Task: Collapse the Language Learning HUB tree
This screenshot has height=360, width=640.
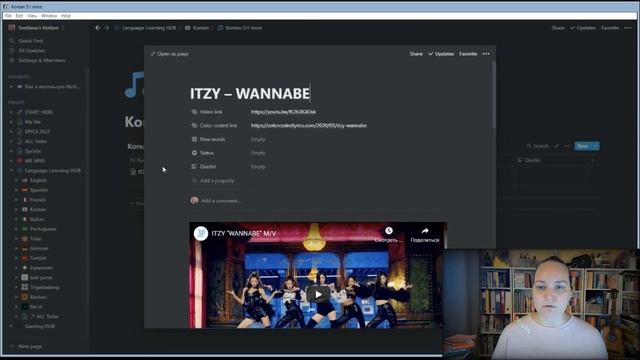Action: tap(11, 171)
